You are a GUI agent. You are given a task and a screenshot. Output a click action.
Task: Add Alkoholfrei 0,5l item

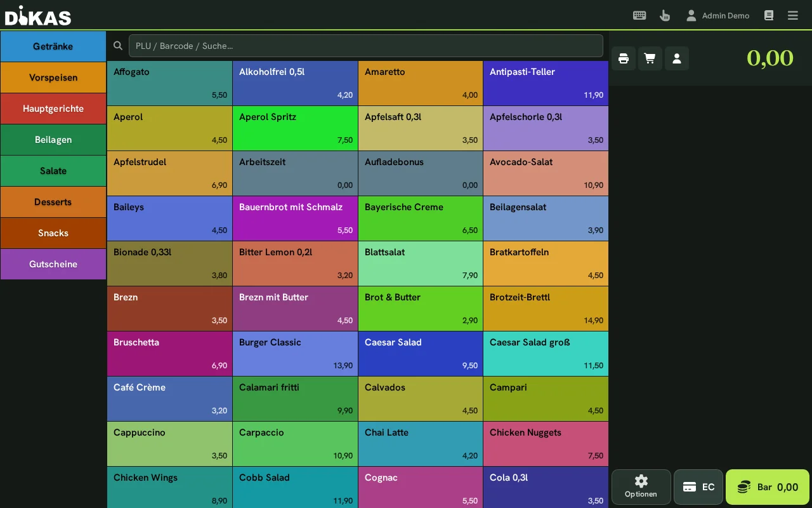click(x=295, y=83)
